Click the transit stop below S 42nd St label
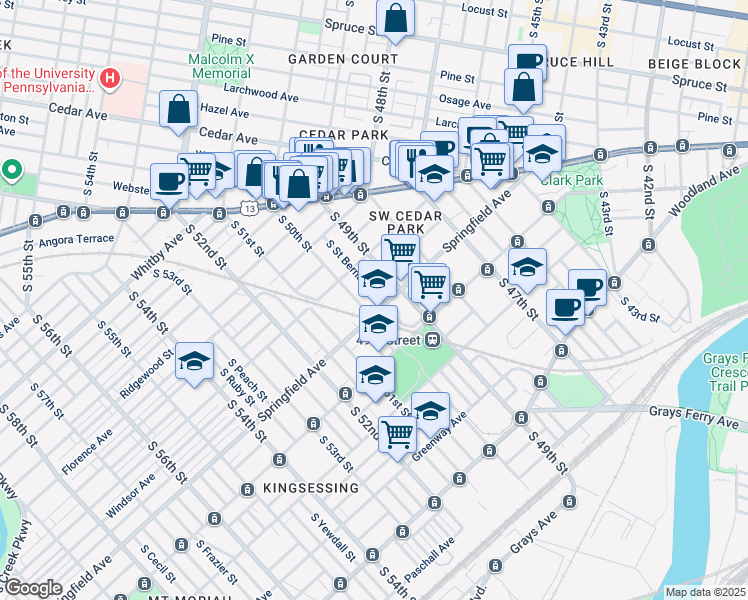 pyautogui.click(x=648, y=245)
